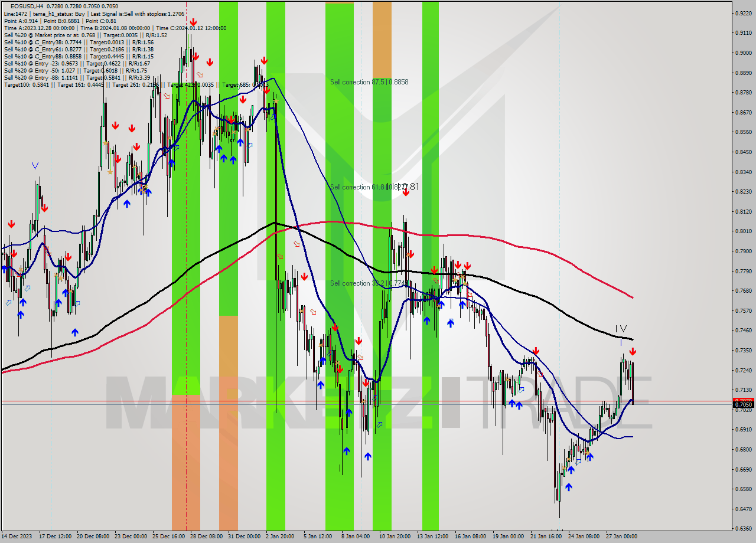Screen dimensions: 756x543
Task: Select the 'Target100: 0.5841' targets line
Action: (136, 84)
